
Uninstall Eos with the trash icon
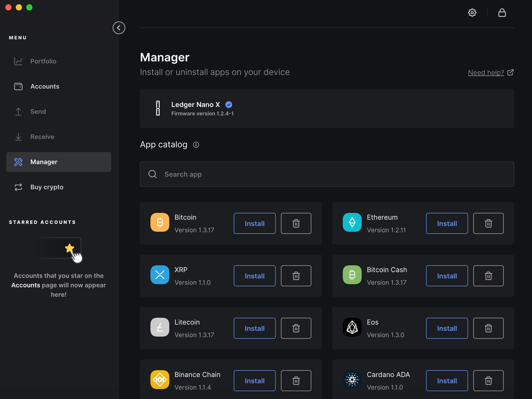[x=488, y=328]
